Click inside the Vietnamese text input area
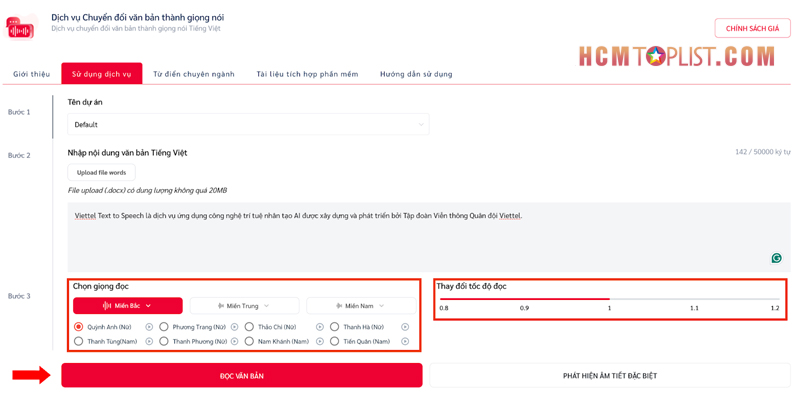The image size is (800, 400). (x=429, y=237)
